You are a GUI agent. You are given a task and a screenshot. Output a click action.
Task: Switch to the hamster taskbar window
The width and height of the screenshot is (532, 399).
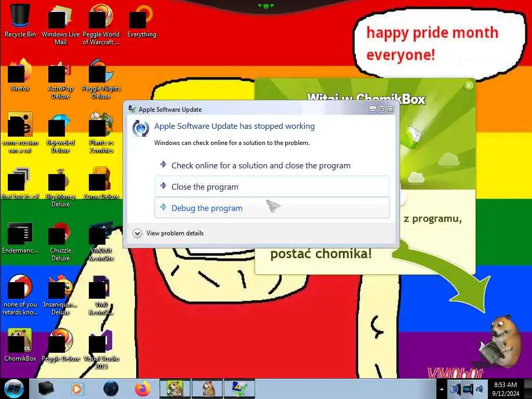tap(207, 389)
